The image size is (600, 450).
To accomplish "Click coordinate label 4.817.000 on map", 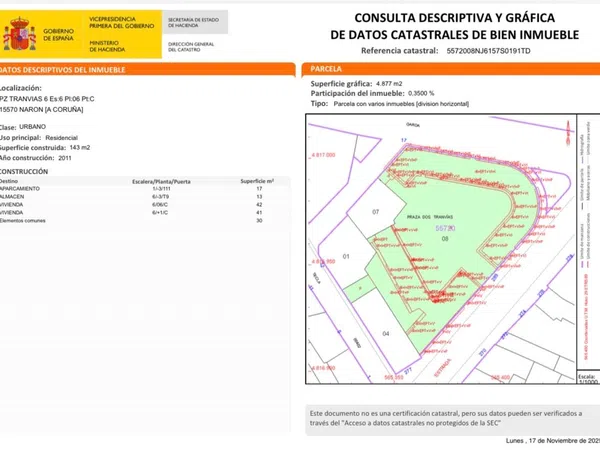I will click(324, 155).
